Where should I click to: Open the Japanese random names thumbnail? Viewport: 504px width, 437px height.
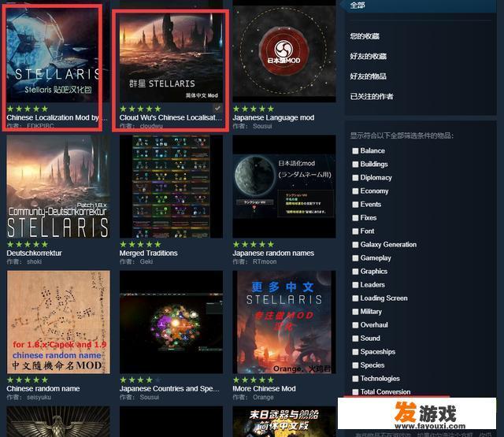[284, 187]
